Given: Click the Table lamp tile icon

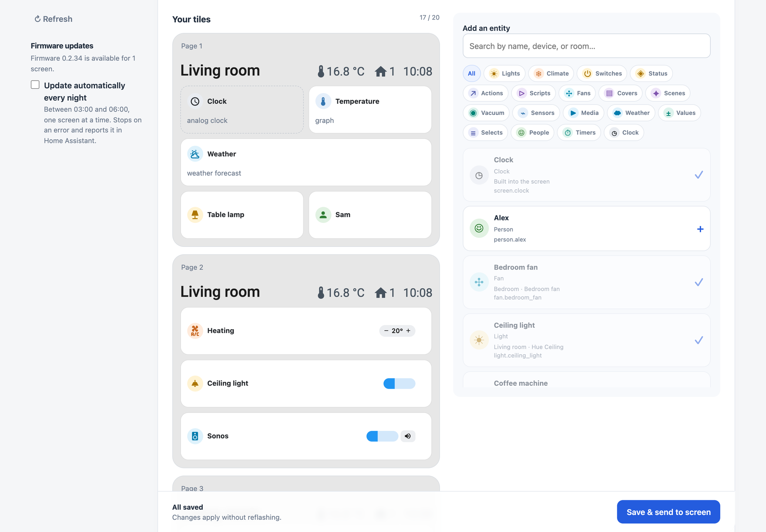Looking at the screenshot, I should tap(195, 215).
